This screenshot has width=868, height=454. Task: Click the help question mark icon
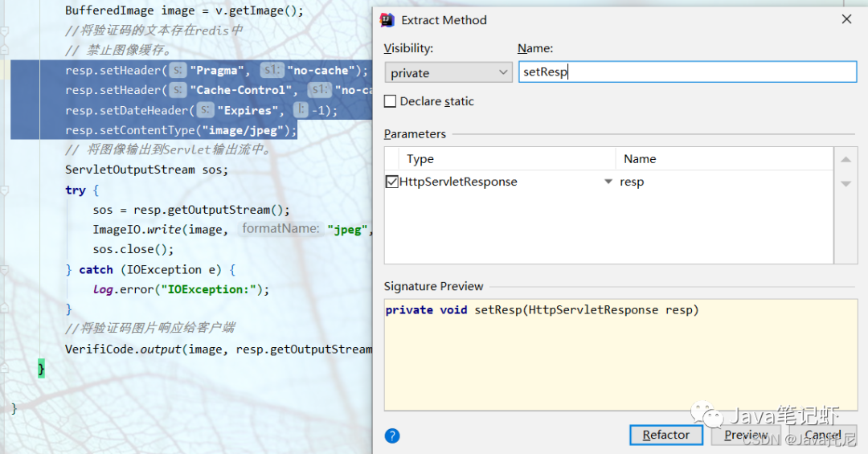tap(392, 436)
